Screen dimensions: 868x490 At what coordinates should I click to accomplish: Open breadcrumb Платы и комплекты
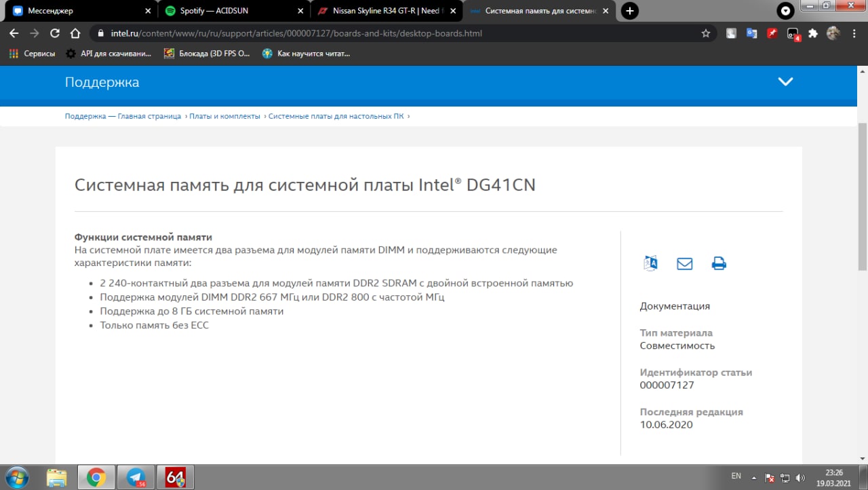(x=224, y=116)
